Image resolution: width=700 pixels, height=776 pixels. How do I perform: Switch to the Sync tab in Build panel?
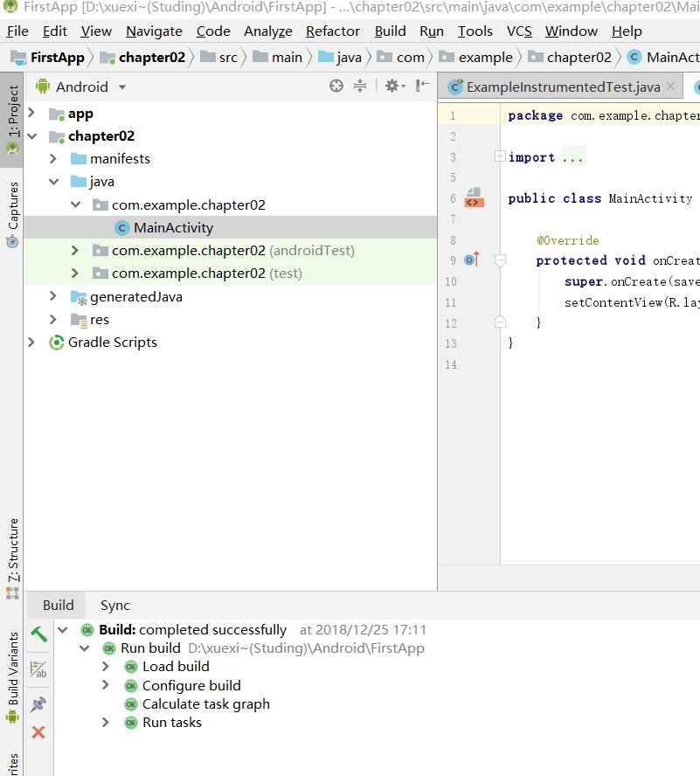tap(114, 606)
